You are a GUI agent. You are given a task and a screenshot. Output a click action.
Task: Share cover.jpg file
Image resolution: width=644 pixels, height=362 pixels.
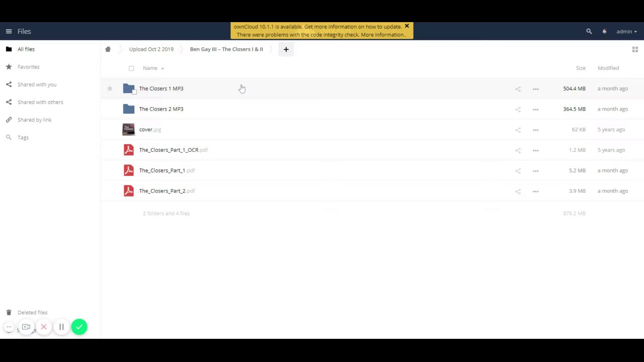(518, 130)
